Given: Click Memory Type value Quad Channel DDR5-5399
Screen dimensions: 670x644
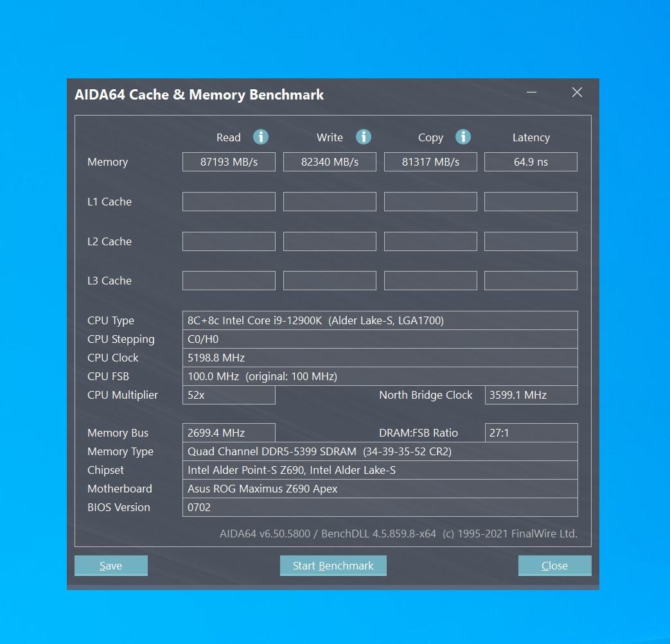Looking at the screenshot, I should click(380, 451).
